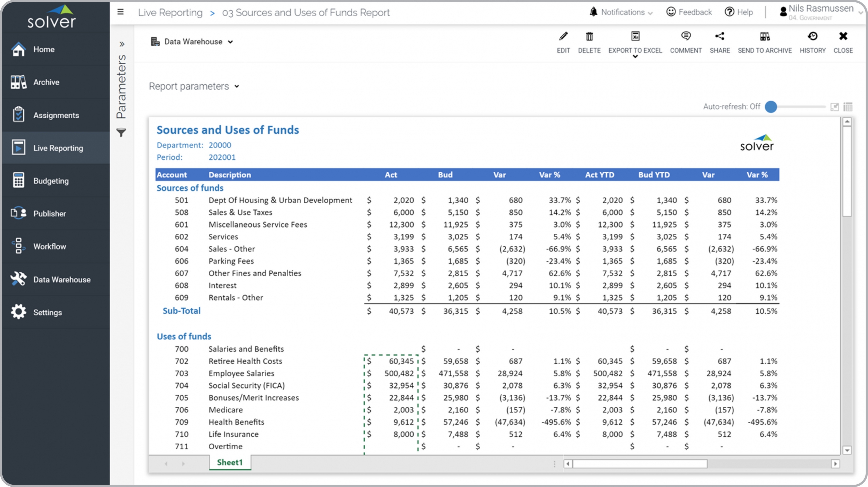Select the Sheet1 tab
This screenshot has width=868, height=487.
pyautogui.click(x=230, y=463)
